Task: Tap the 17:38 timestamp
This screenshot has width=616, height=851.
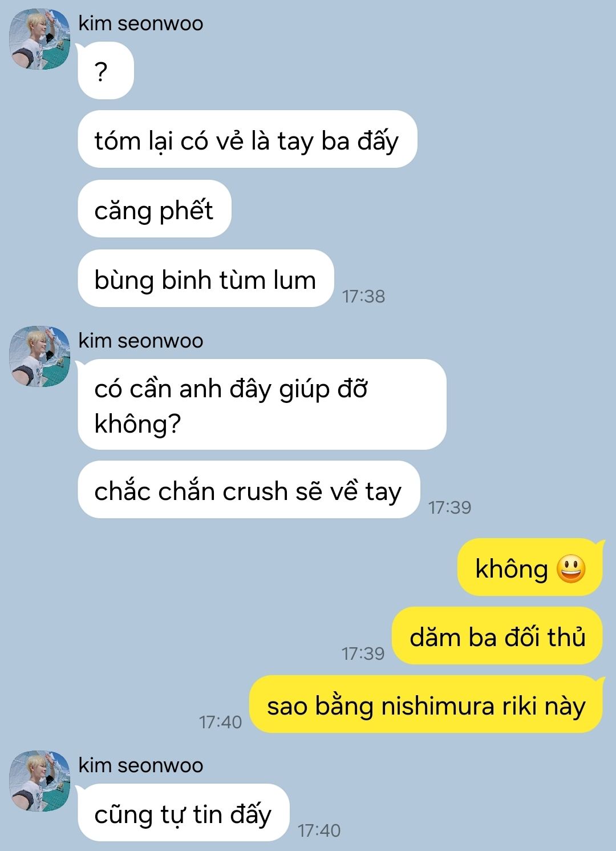Action: point(363,296)
